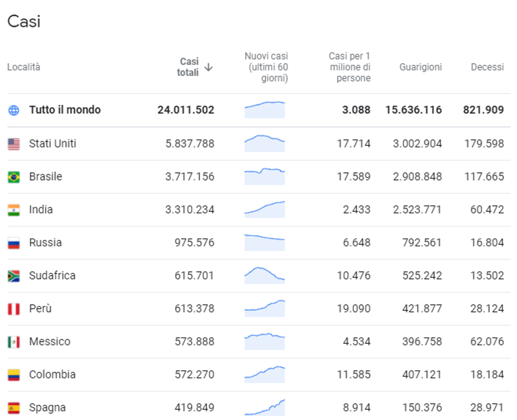
Task: Click the Tutto il mondo new-cases sparkline
Action: tap(265, 110)
